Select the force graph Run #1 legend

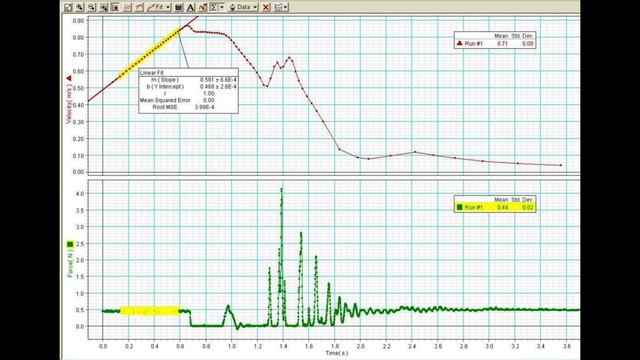point(495,204)
